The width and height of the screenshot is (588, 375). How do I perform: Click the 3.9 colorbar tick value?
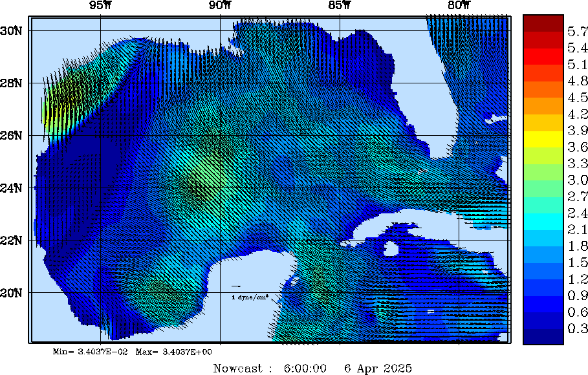pyautogui.click(x=578, y=131)
